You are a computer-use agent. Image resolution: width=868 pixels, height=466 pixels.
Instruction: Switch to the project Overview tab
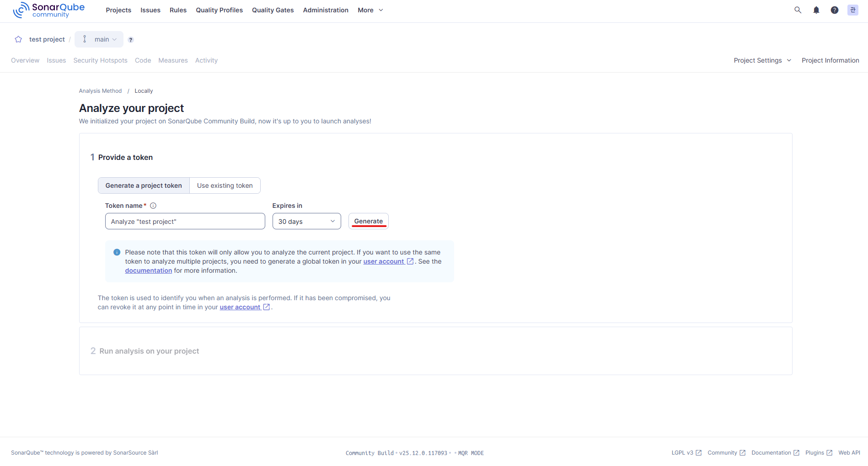(x=25, y=60)
